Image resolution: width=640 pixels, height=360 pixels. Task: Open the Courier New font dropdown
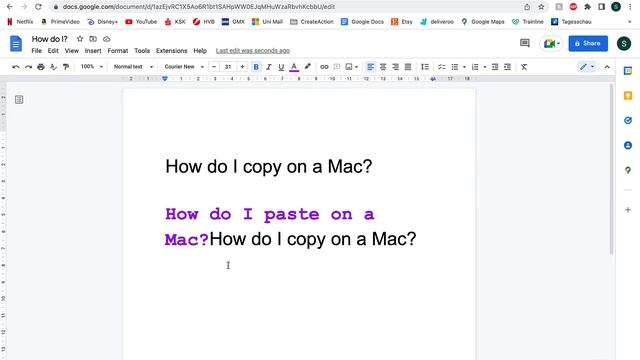pyautogui.click(x=184, y=67)
